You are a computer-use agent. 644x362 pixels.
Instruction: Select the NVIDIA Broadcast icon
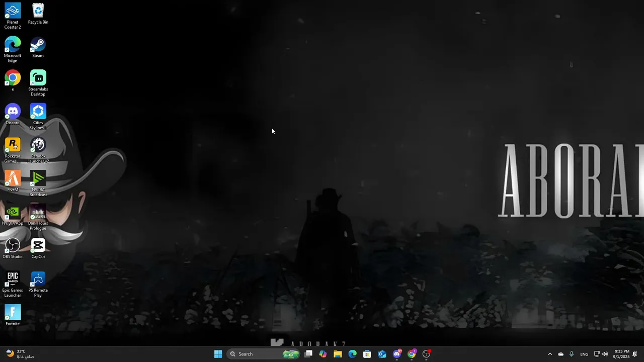[38, 184]
